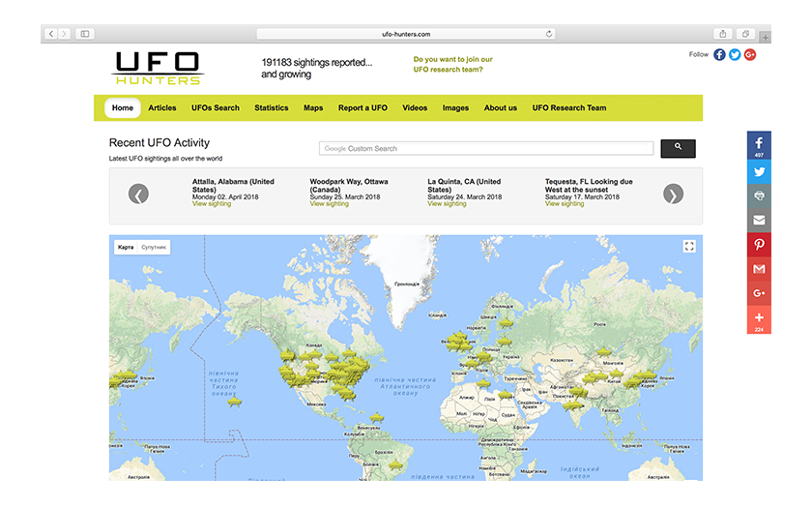View sighting for Attalla, Alabama

point(212,204)
